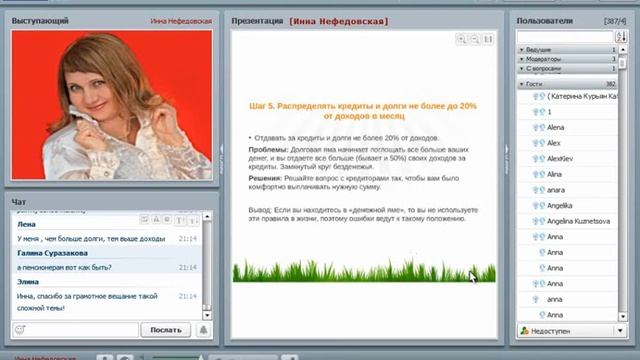The height and width of the screenshot is (360, 640).
Task: Click the status icon left of Недоступен
Action: tap(525, 331)
